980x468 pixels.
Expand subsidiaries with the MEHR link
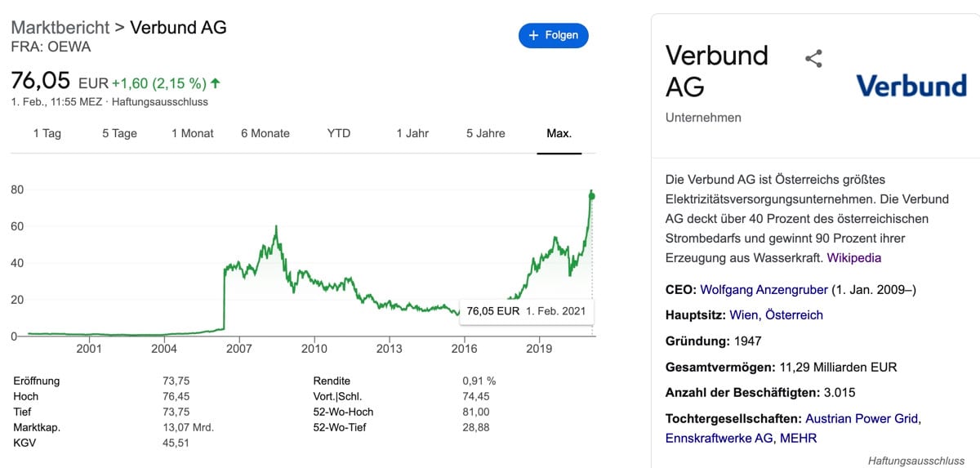click(x=799, y=439)
